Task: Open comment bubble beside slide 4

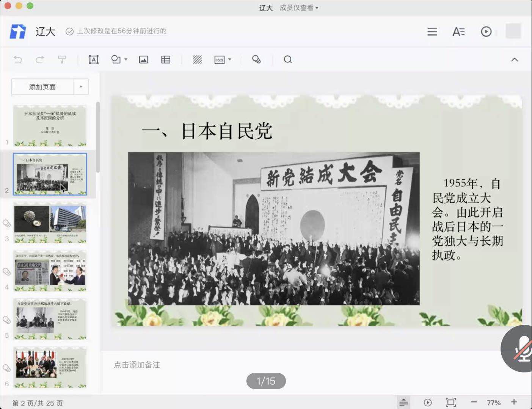Action: [6, 272]
